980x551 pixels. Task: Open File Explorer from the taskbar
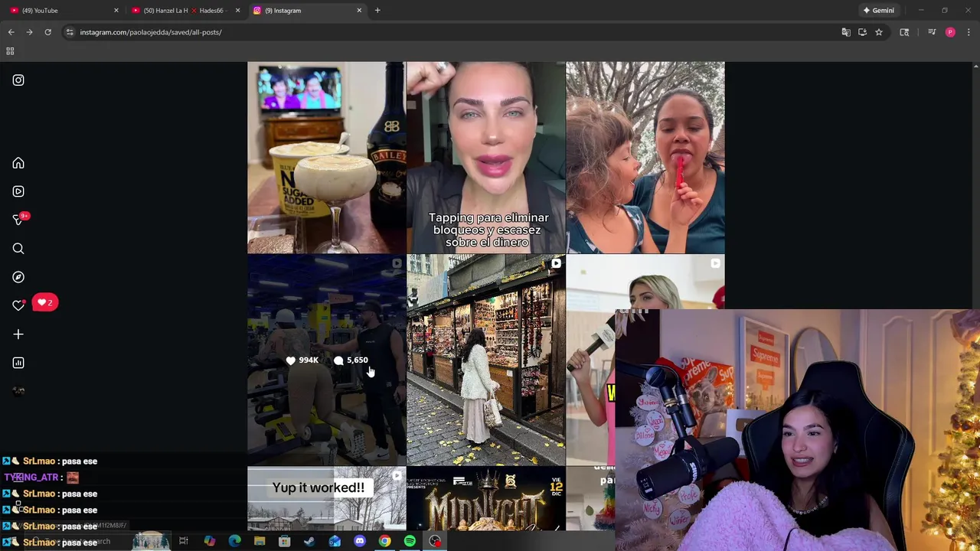tap(260, 541)
